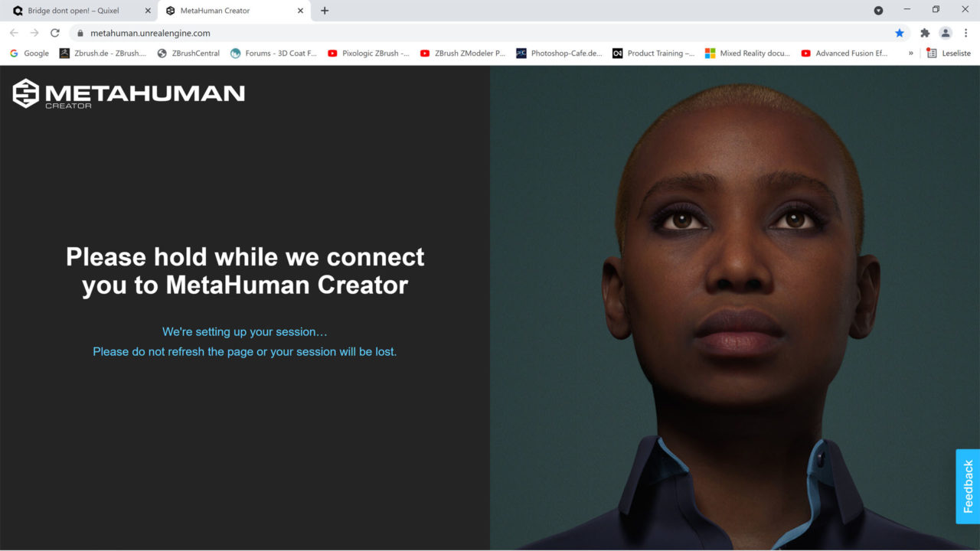Open the Feedback side tab
Image resolution: width=980 pixels, height=551 pixels.
[968, 486]
